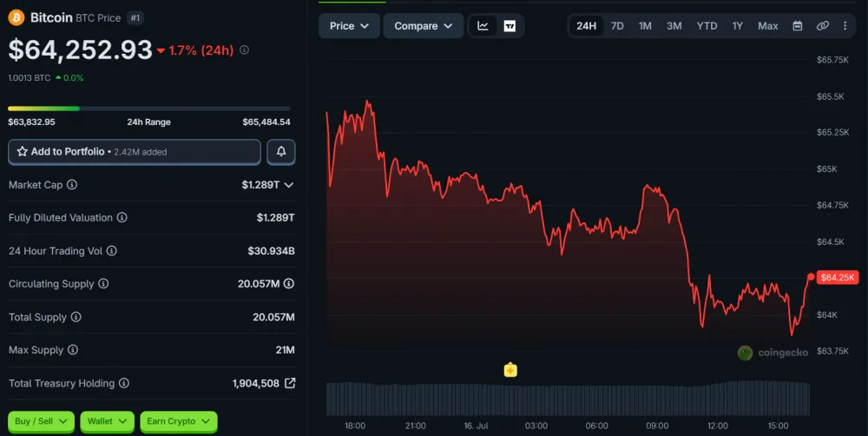868x436 pixels.
Task: Click the 1.7% (24h) change text
Action: point(201,50)
